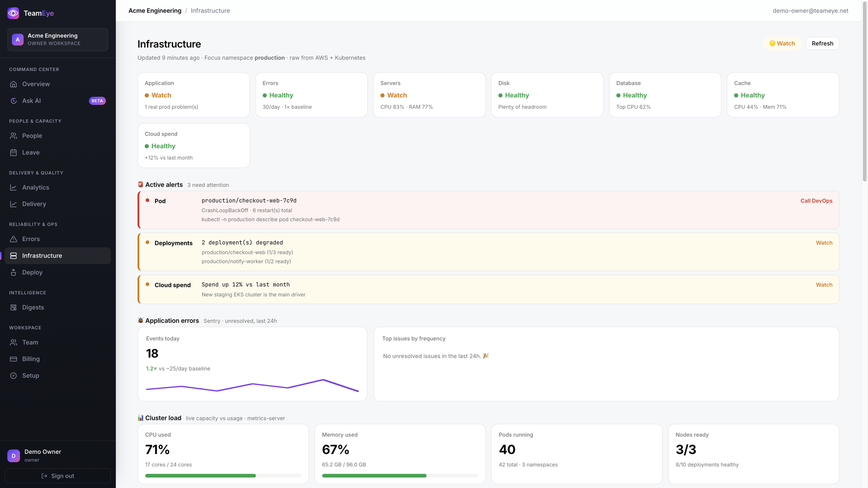Click the Billing card icon
868x488 pixels.
click(13, 359)
